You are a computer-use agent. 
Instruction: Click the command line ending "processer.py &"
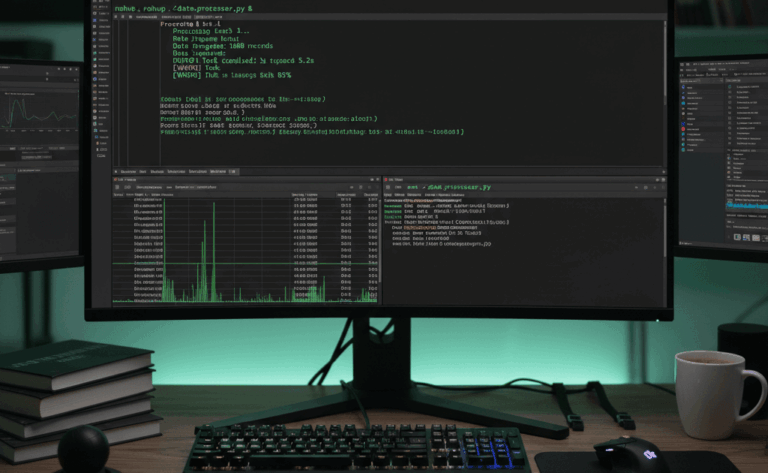point(183,8)
